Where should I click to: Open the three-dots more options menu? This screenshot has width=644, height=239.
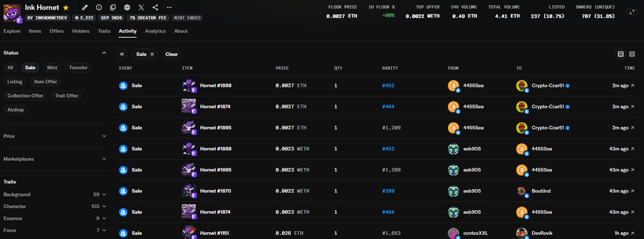click(170, 8)
